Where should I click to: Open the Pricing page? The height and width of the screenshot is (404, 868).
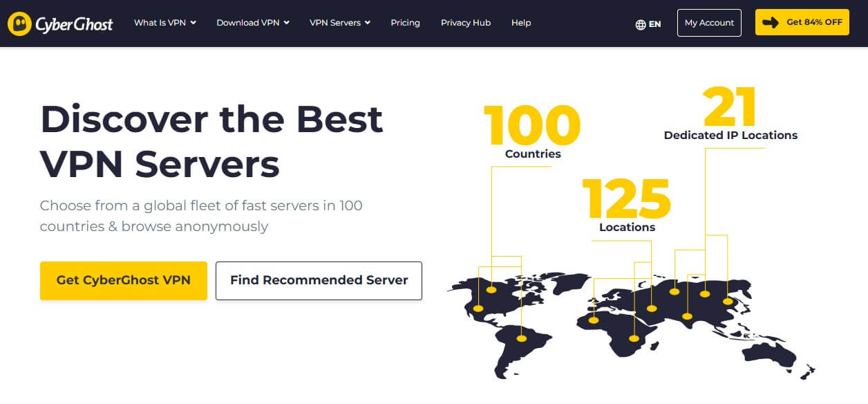click(405, 23)
